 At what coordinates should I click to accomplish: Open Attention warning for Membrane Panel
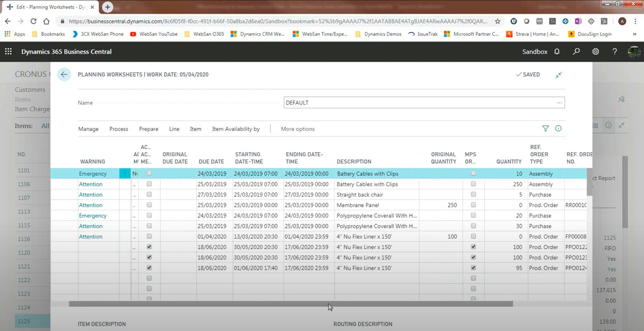click(x=91, y=205)
